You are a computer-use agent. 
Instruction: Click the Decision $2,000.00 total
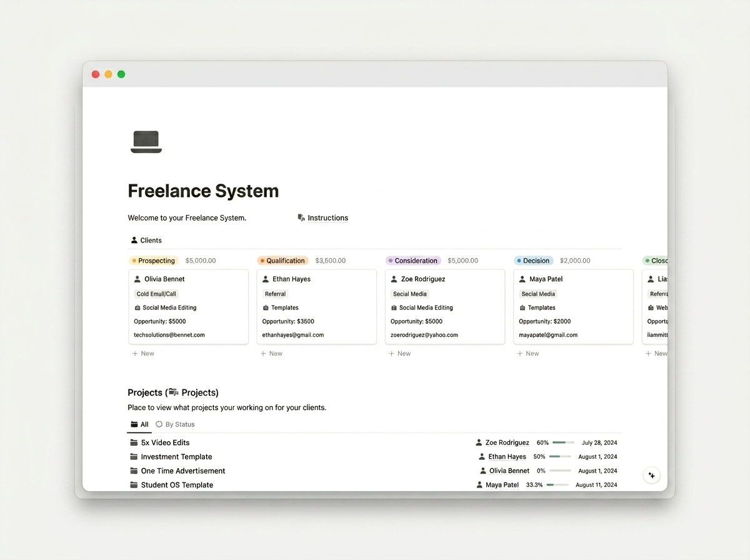tap(575, 261)
